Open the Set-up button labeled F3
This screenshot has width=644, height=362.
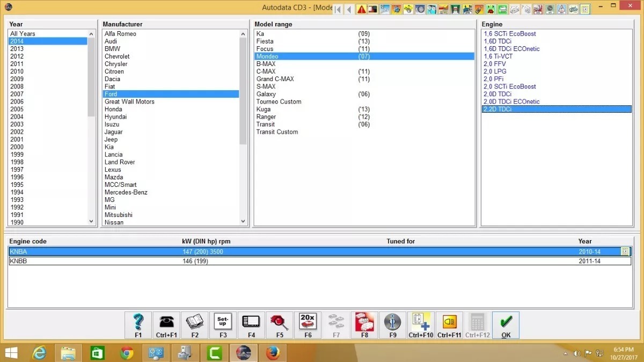point(223,325)
